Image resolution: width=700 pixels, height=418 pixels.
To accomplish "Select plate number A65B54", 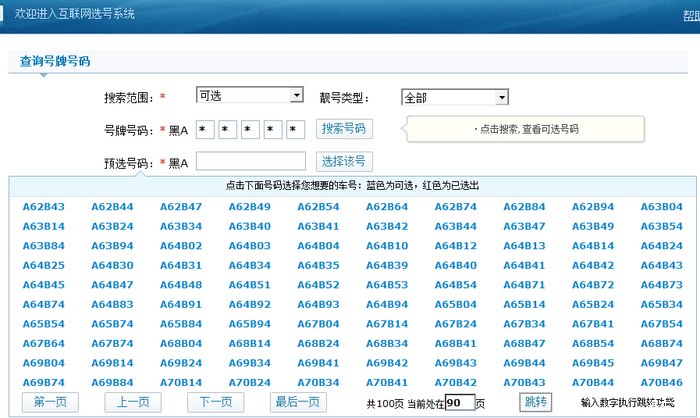I will pyautogui.click(x=44, y=324).
